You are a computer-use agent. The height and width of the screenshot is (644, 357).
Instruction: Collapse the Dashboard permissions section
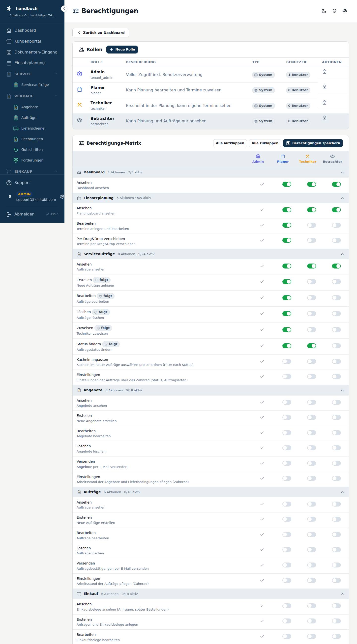pyautogui.click(x=342, y=172)
